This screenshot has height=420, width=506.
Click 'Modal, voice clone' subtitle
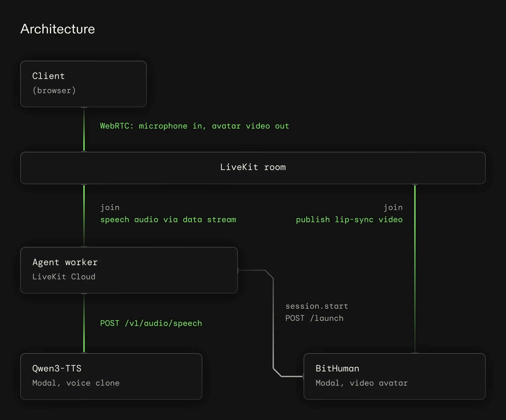(x=76, y=383)
